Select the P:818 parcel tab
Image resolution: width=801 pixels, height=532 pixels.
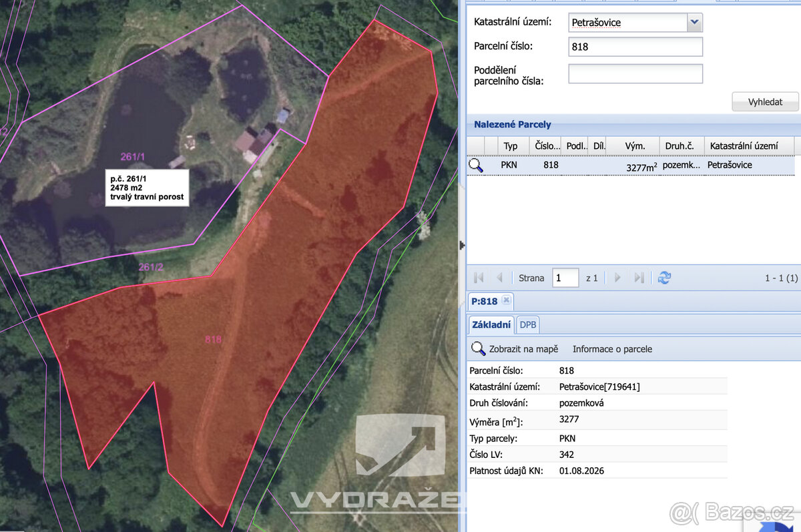(x=485, y=301)
